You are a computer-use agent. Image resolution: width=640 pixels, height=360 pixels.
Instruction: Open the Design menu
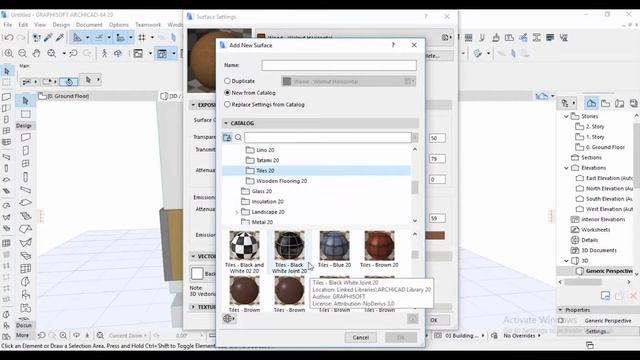click(61, 24)
